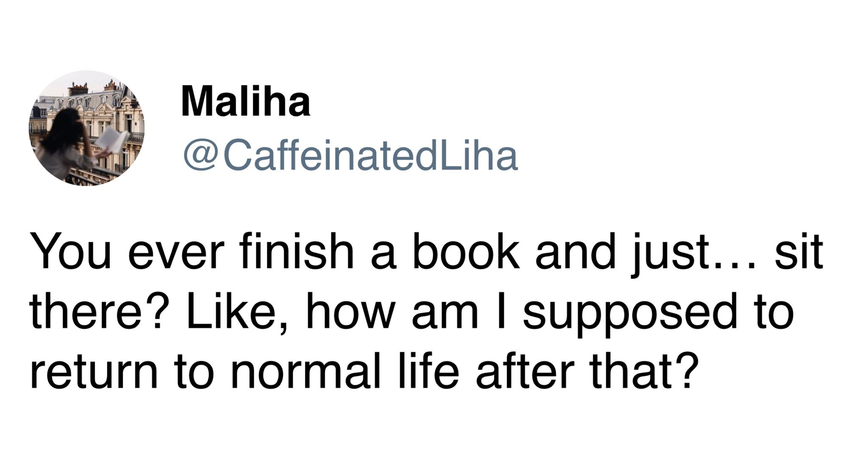Image resolution: width=868 pixels, height=475 pixels.
Task: Click the word "You" starting the tweet
Action: (x=70, y=252)
